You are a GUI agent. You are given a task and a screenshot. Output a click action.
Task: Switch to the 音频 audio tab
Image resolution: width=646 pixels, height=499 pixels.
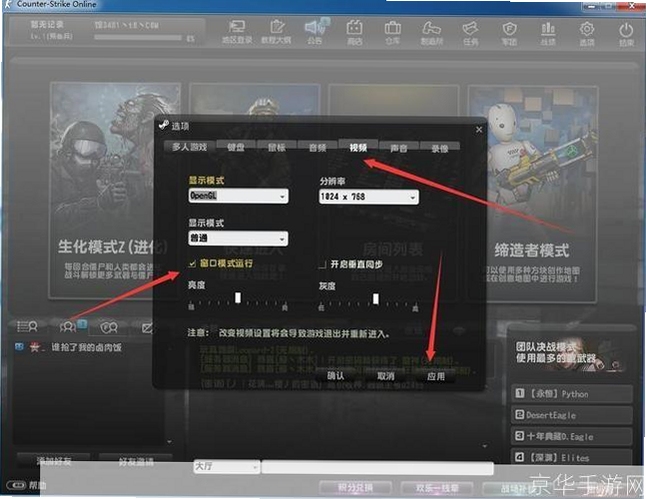click(x=317, y=148)
